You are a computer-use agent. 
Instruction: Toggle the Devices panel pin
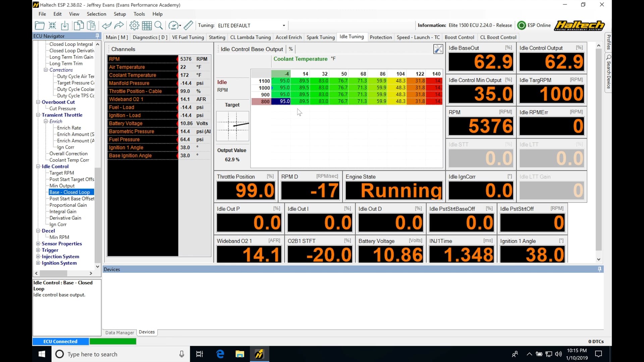pos(599,269)
